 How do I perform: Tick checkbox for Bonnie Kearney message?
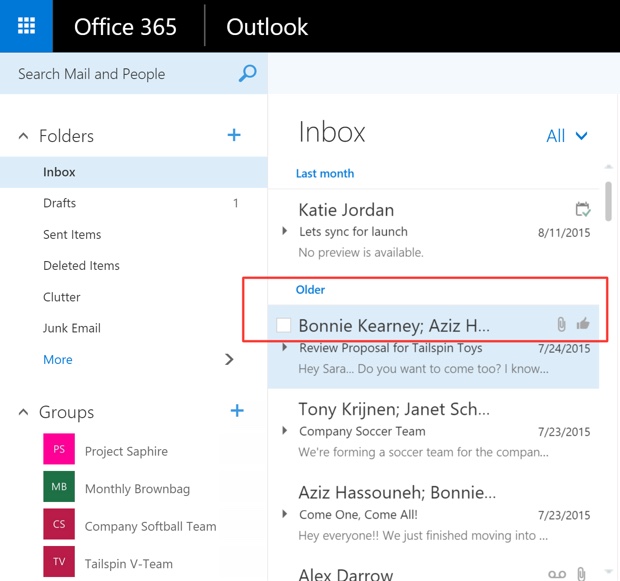(x=284, y=325)
